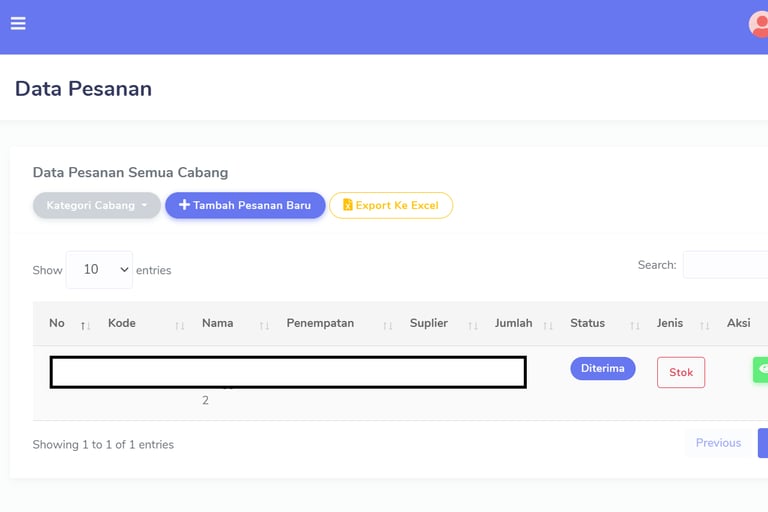Sort table by No column arrows

[85, 325]
